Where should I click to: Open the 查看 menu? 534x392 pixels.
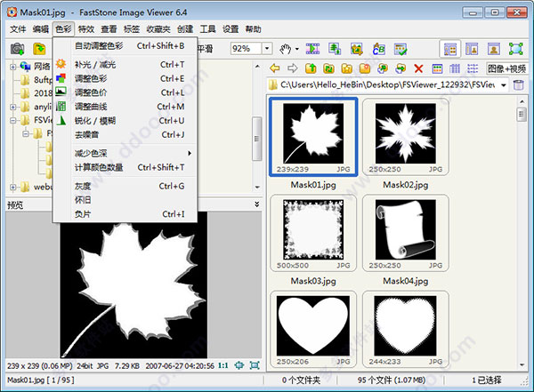click(x=109, y=29)
